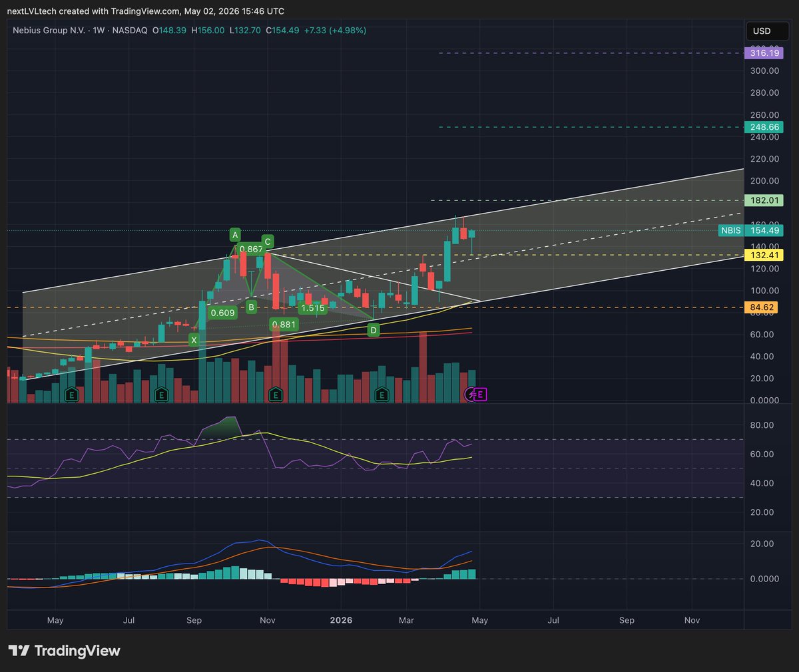The image size is (799, 672).
Task: Click the 182.01 green price label
Action: pos(764,200)
